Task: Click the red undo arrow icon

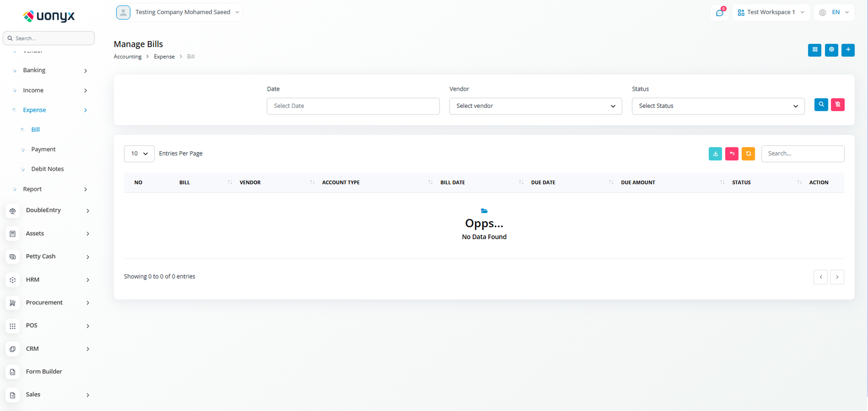Action: tap(732, 154)
